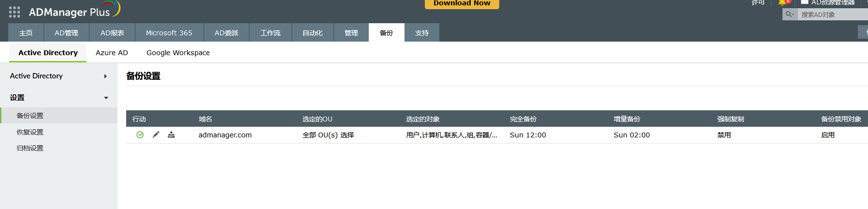This screenshot has width=868, height=209.
Task: Click the ADManager Plus logo
Action: 74,11
